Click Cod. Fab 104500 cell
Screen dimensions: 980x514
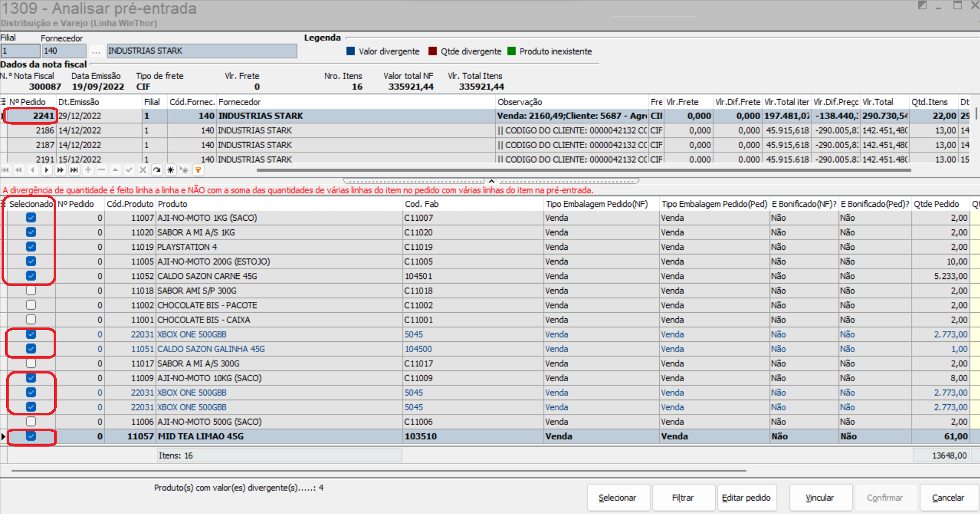coord(474,349)
